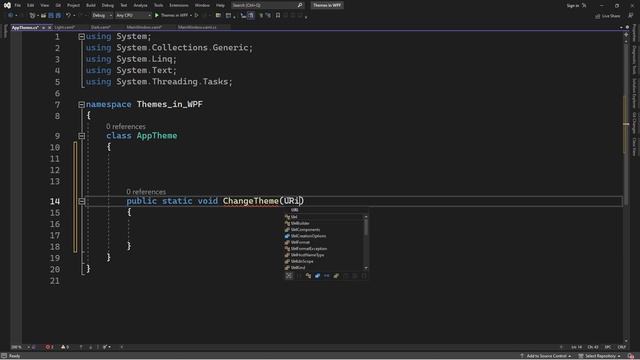Image resolution: width=640 pixels, height=360 pixels.
Task: Click Start Without Debugging outline arrow
Action: tap(196, 16)
